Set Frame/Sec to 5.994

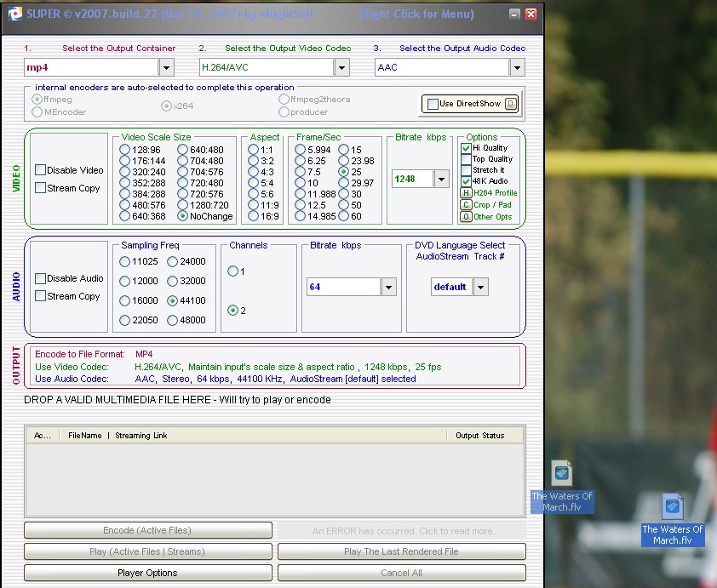[300, 150]
